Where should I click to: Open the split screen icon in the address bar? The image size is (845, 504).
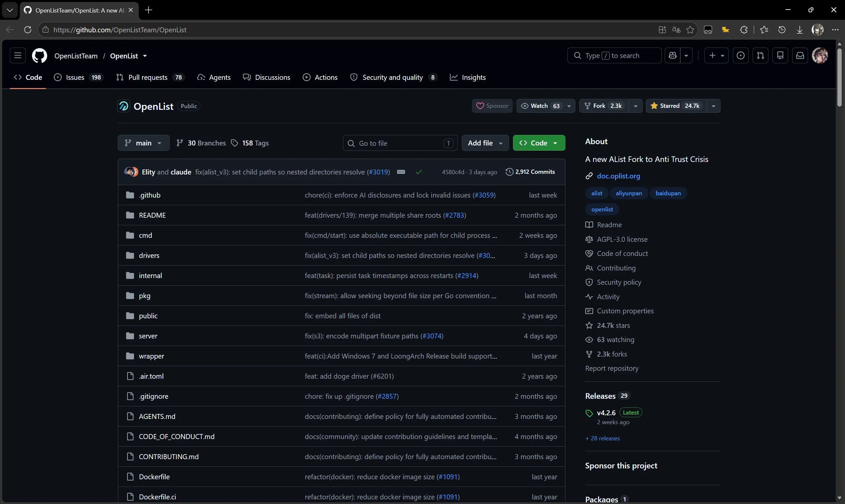click(662, 30)
